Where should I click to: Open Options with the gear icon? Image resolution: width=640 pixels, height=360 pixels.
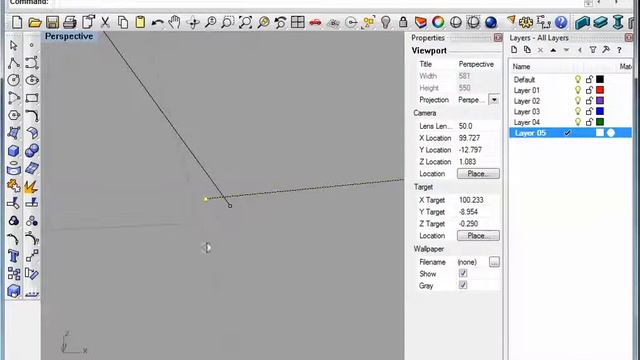click(x=526, y=22)
